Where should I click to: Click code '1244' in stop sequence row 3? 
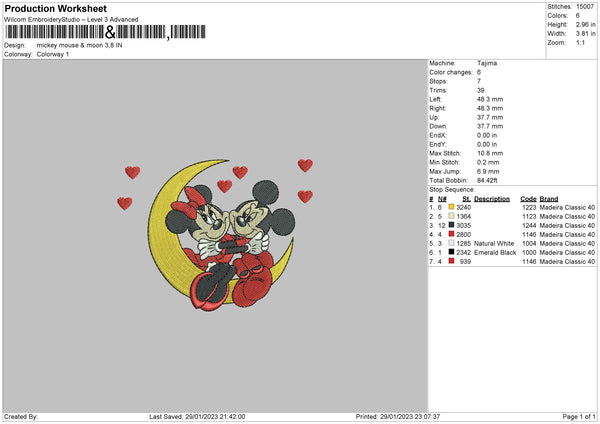pos(529,225)
